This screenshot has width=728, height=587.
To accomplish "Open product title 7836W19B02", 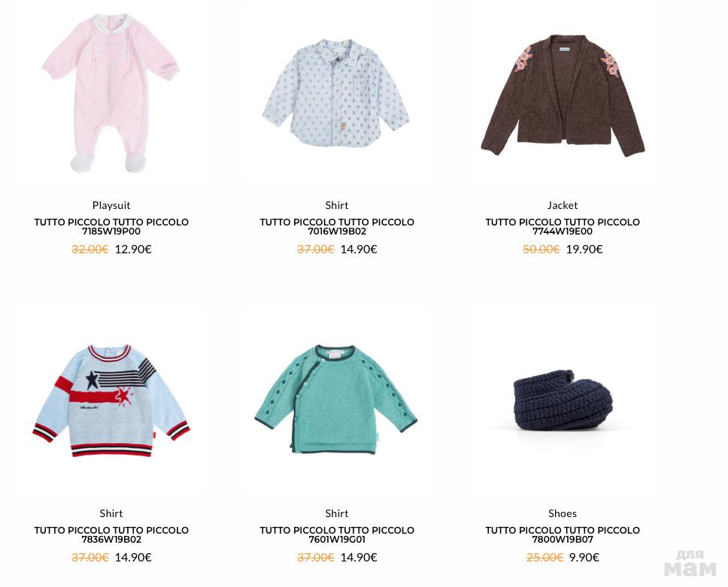I will point(111,534).
